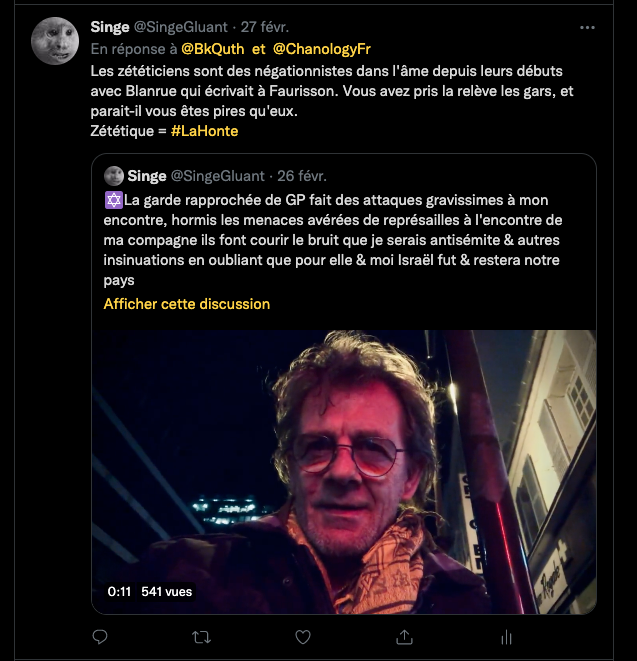637x661 pixels.
Task: Play the embedded video thumbnail
Action: click(x=345, y=470)
